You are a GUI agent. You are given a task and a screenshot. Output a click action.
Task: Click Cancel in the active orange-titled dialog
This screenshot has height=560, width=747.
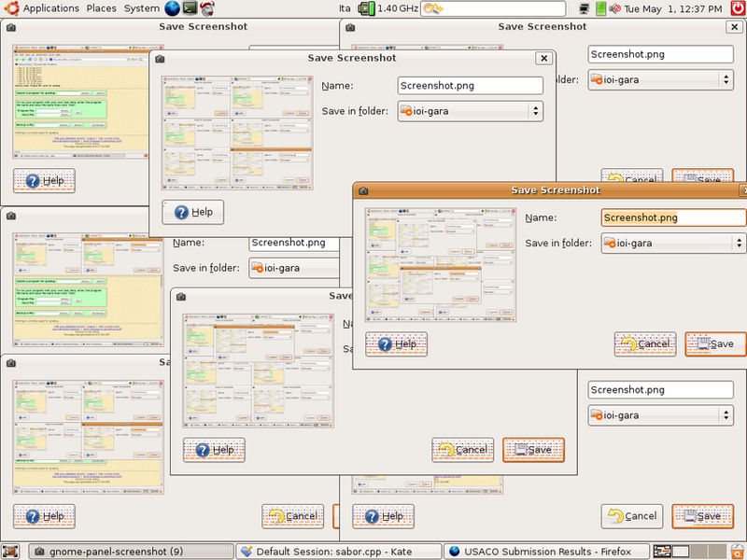tap(645, 343)
